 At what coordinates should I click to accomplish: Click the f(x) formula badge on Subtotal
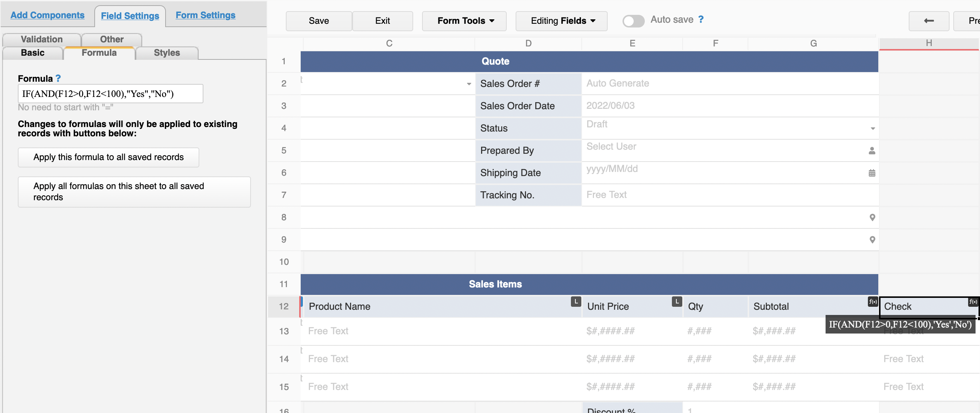(x=872, y=302)
